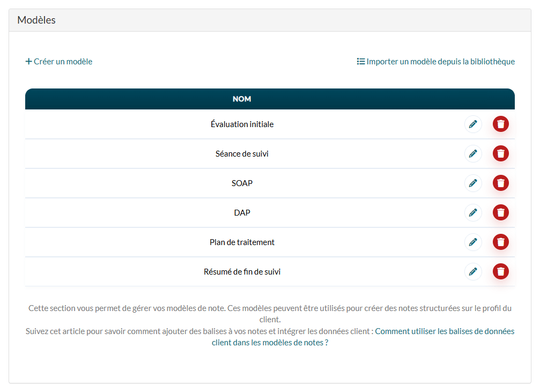
Task: Delete the Plan de traitement template
Action: 501,242
